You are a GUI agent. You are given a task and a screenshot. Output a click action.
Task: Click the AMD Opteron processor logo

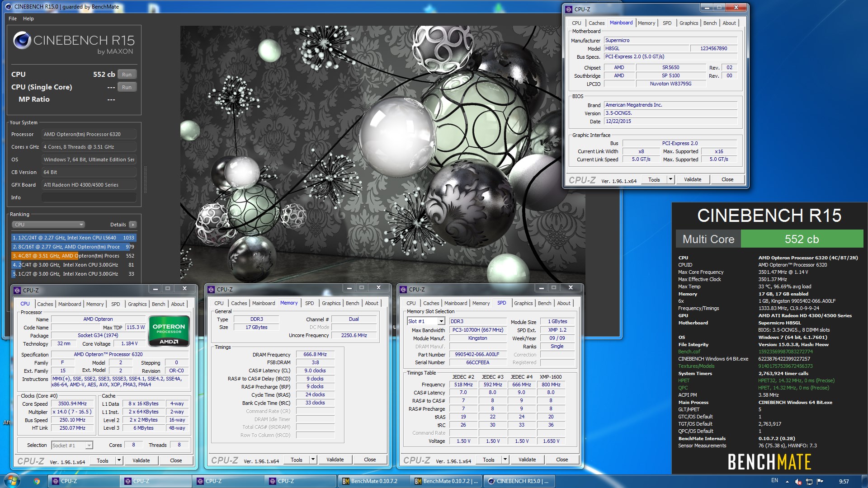click(x=169, y=331)
